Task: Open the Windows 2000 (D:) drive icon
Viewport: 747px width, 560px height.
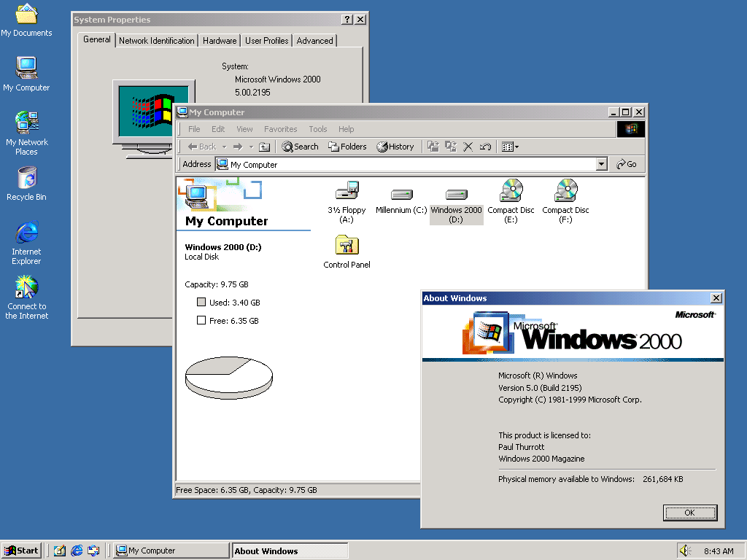Action: 456,195
